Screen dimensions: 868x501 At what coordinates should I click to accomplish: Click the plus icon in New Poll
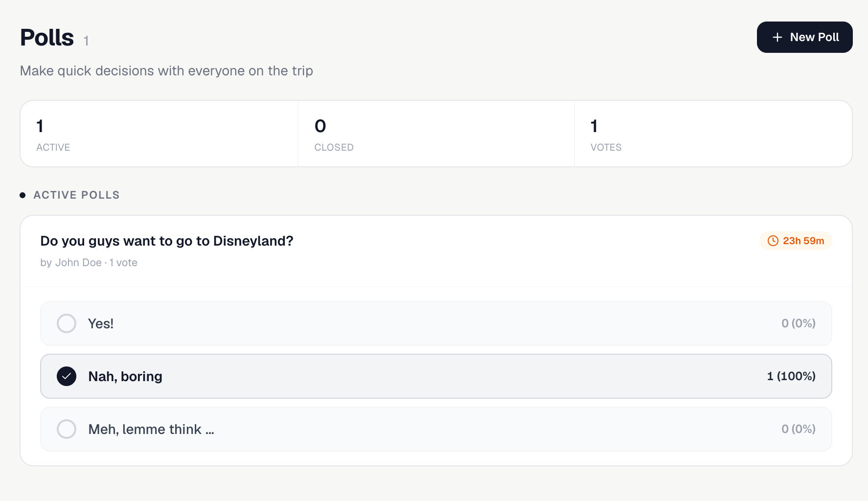point(777,37)
